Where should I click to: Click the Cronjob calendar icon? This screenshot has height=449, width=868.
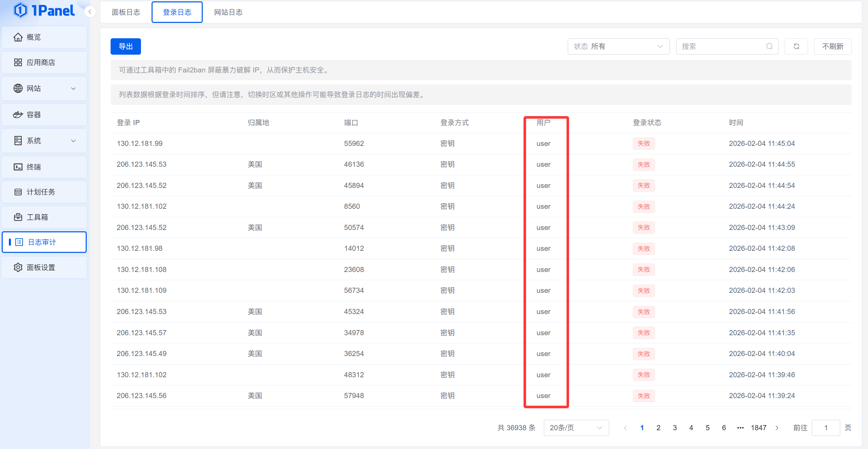click(x=18, y=192)
